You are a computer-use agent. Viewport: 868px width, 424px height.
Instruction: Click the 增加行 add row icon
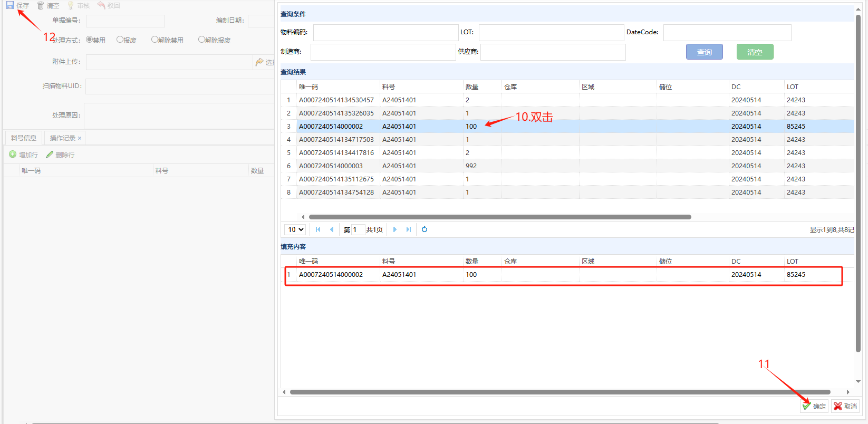13,155
